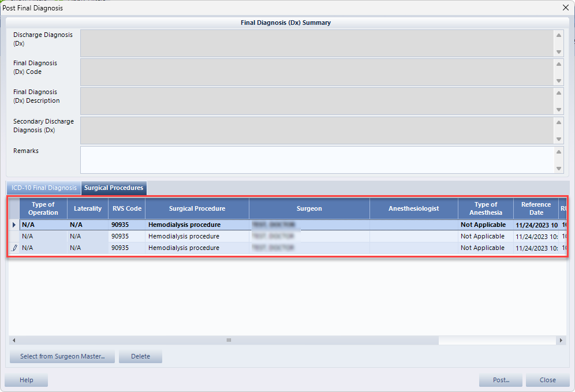Click the Post... button
Screen dimensions: 575x392
point(501,380)
